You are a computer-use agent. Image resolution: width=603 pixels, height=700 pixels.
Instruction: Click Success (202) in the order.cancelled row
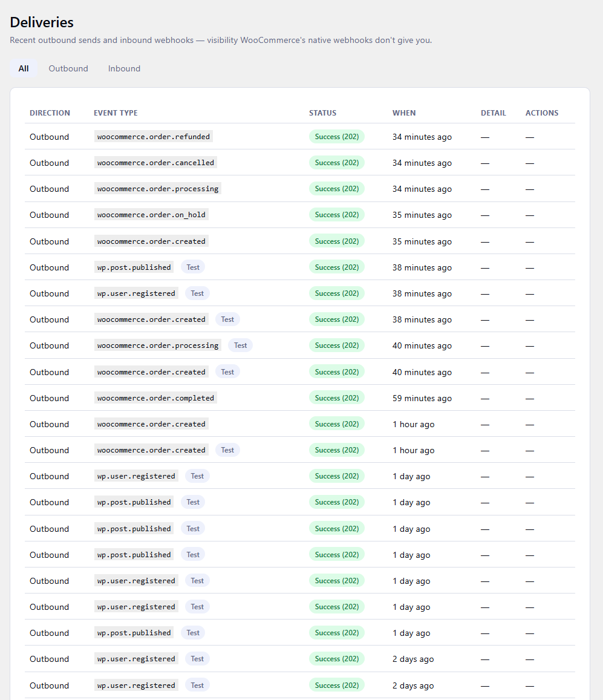(337, 163)
